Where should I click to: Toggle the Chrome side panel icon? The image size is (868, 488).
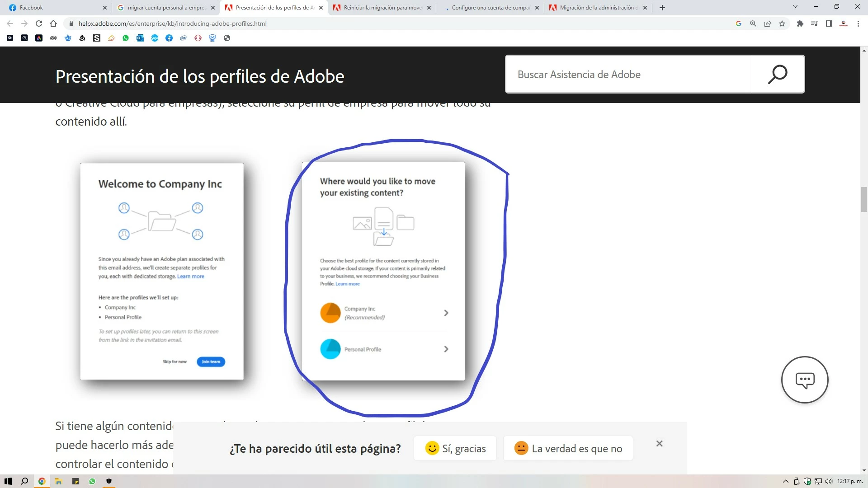[829, 23]
